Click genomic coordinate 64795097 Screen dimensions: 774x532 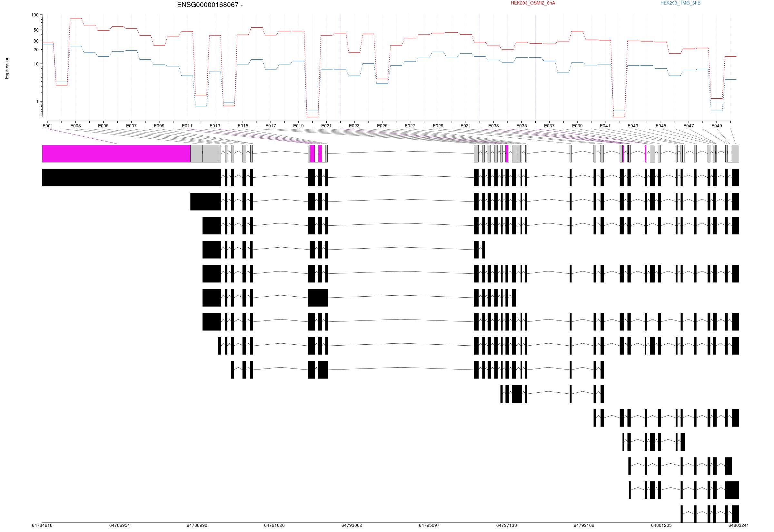(429, 525)
